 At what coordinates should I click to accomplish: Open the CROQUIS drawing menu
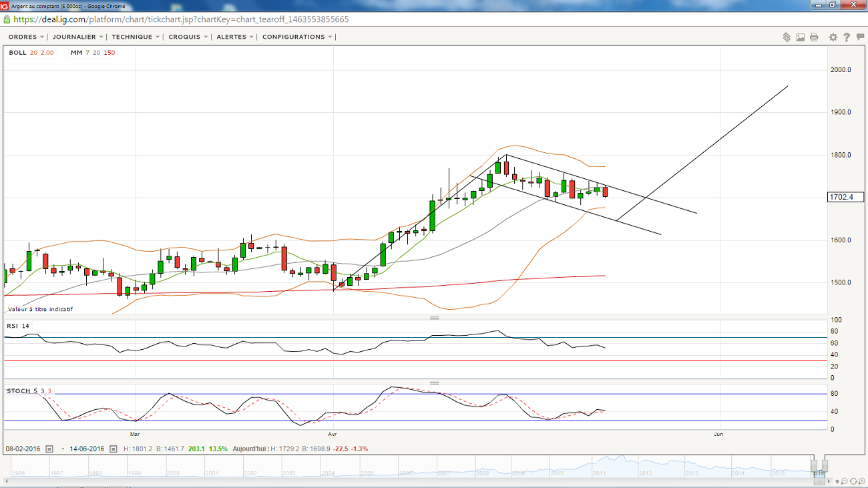pyautogui.click(x=188, y=37)
